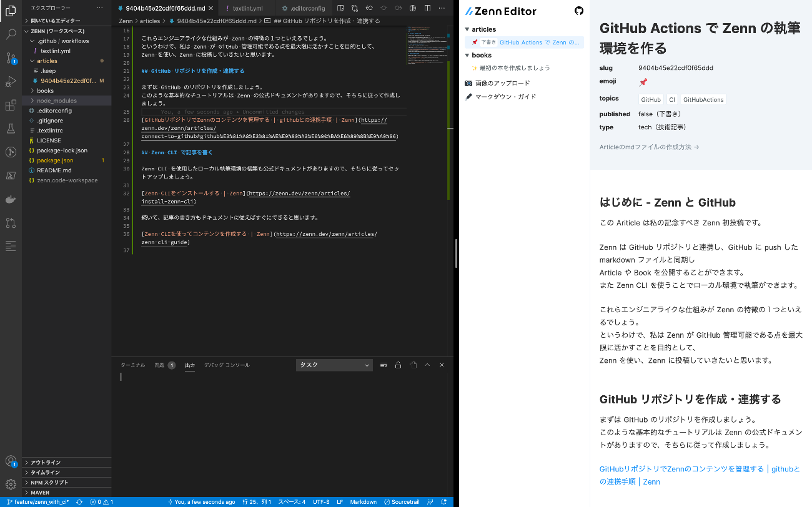
Task: Expand the NPM スクリプト section
Action: pos(67,482)
